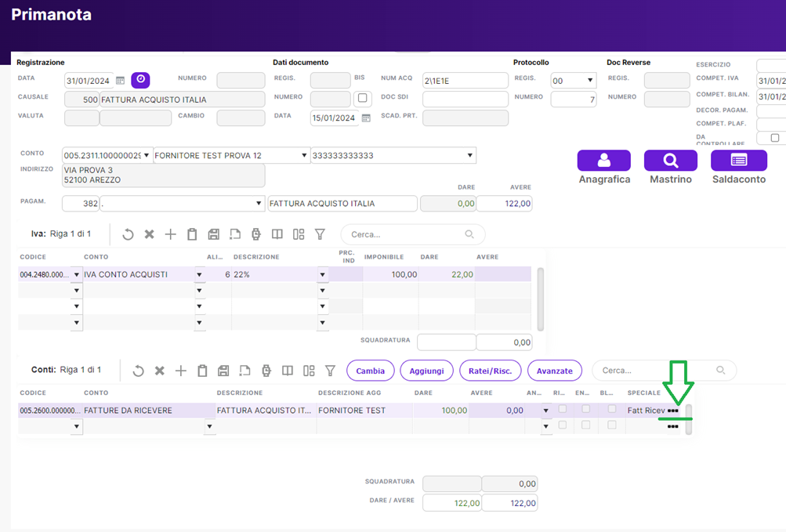Click the filter funnel icon in Conti toolbar

click(x=330, y=371)
